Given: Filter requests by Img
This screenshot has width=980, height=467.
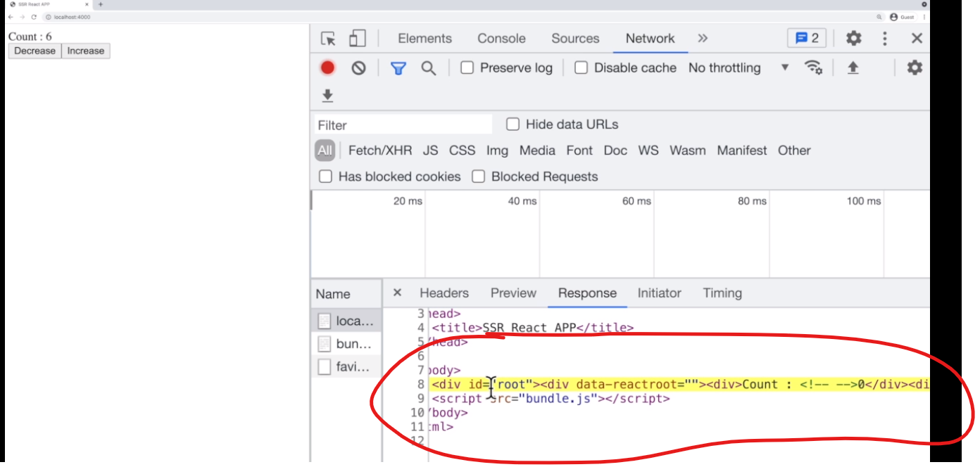Looking at the screenshot, I should (x=497, y=151).
